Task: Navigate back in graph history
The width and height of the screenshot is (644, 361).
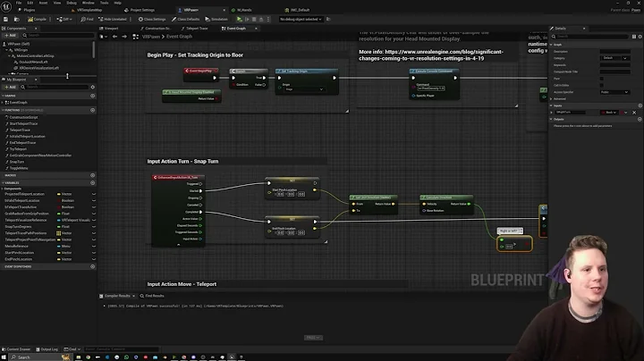Action: (x=114, y=37)
